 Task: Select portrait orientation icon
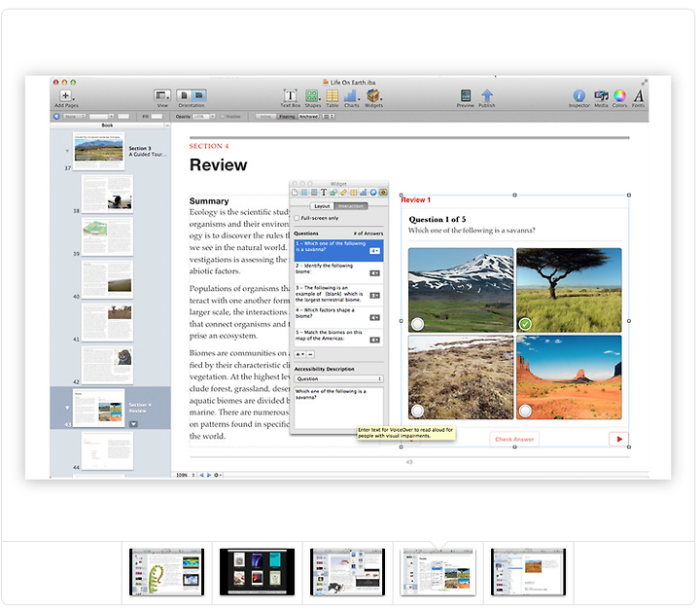pos(184,95)
